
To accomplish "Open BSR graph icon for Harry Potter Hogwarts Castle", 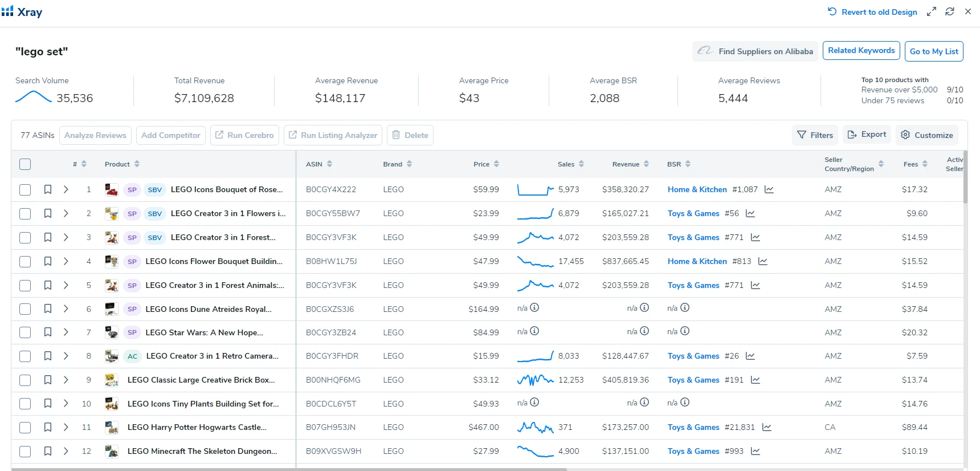I will click(766, 427).
